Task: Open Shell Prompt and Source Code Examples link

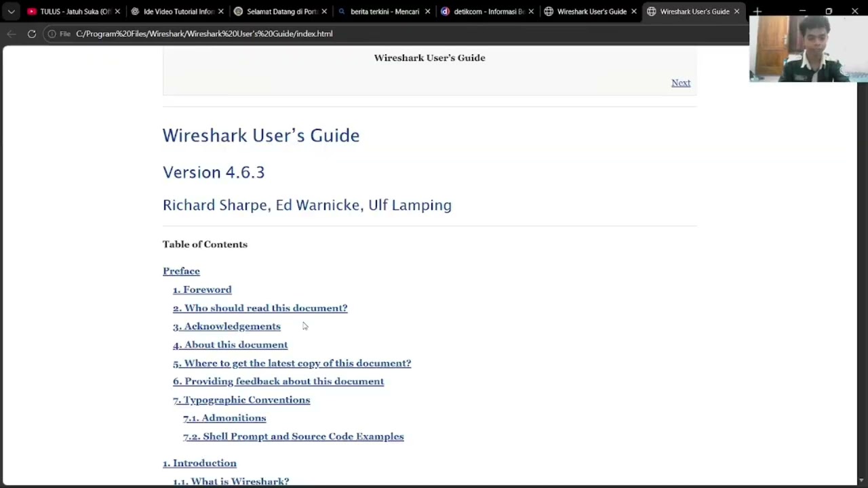Action: click(293, 436)
